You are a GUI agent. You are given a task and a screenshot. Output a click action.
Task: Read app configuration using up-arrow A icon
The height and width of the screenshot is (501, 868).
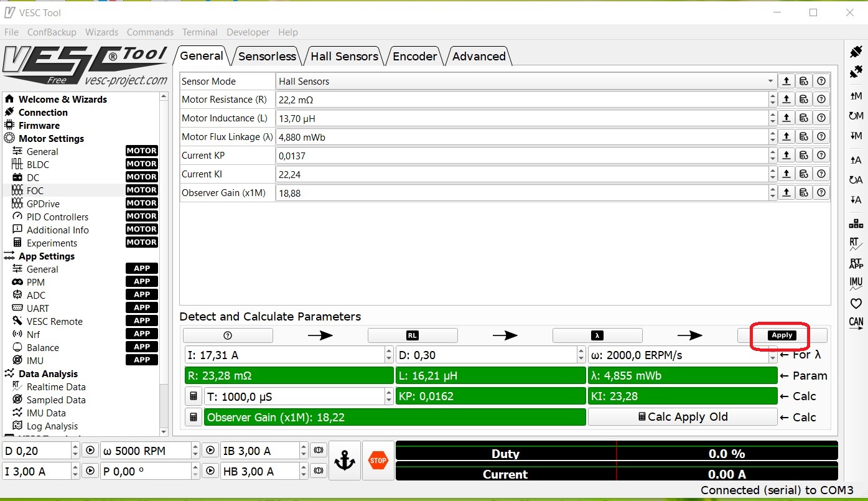[856, 160]
